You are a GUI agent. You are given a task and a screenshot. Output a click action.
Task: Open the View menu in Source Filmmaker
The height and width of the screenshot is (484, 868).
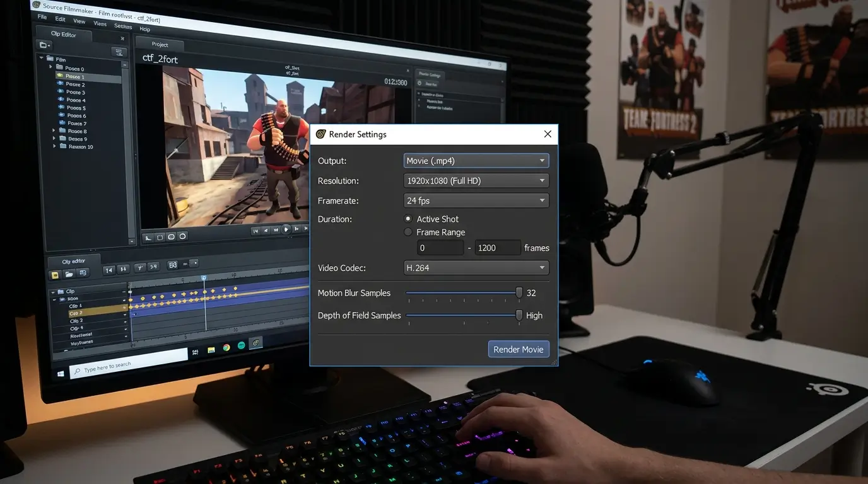point(79,21)
